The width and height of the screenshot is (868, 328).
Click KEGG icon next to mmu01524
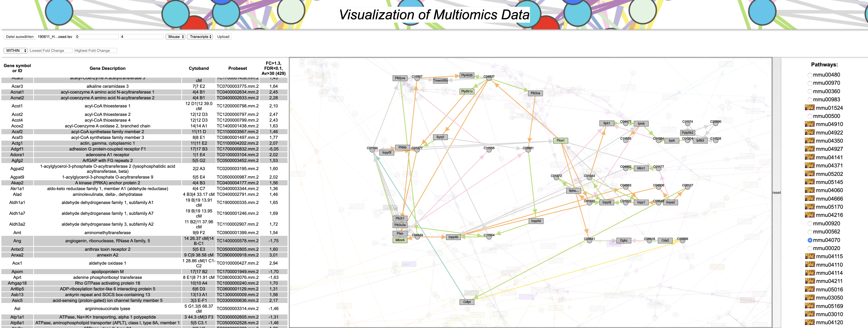pyautogui.click(x=810, y=108)
